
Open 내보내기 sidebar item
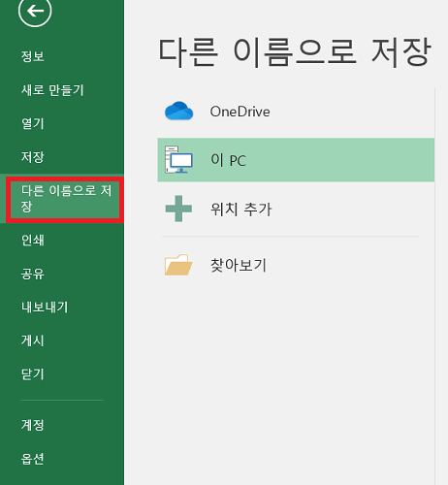(x=45, y=307)
